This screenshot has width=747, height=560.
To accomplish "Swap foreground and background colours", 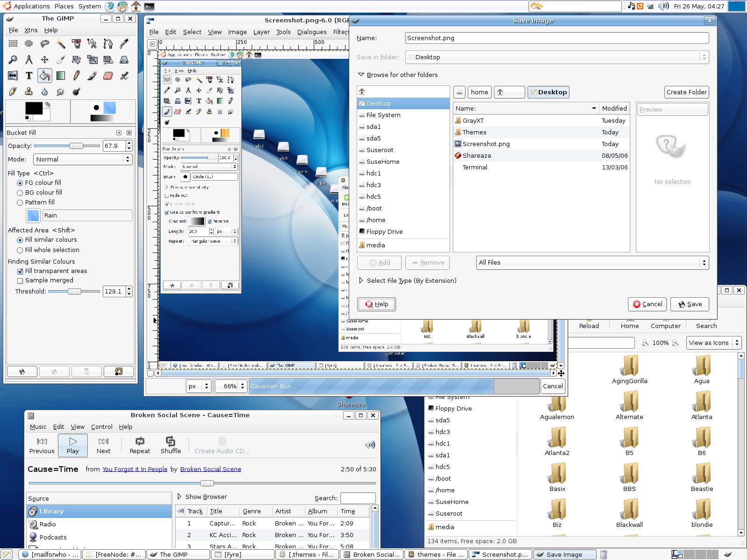I will click(x=48, y=105).
